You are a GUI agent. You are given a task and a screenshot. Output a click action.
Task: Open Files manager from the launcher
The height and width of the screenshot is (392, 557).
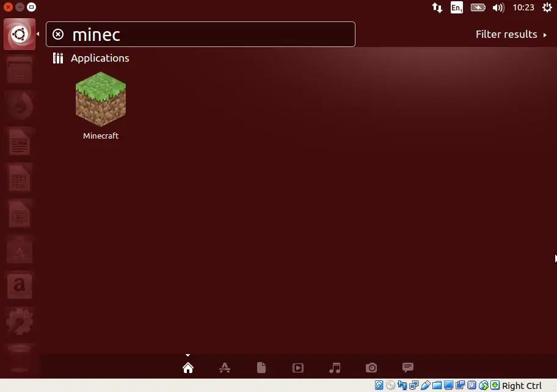click(20, 70)
